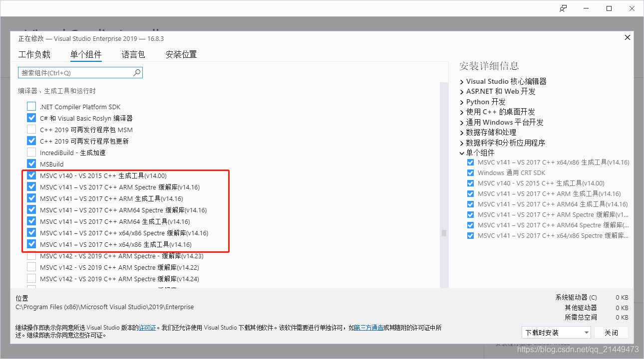Open the 第三方通告 link

pos(369,328)
